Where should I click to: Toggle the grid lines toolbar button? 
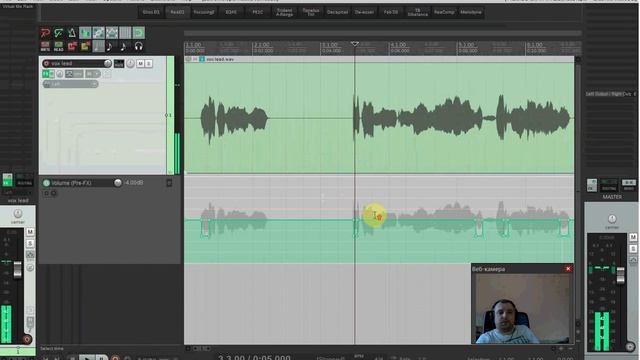[125, 33]
